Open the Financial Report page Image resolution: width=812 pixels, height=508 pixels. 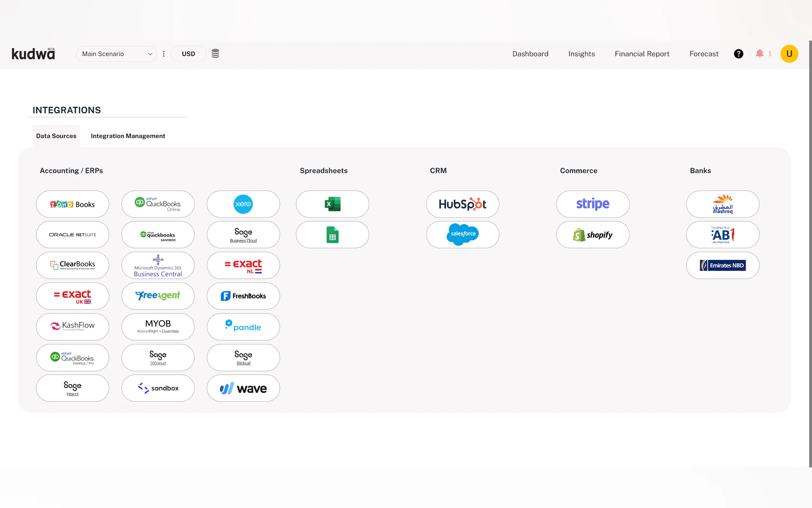642,54
